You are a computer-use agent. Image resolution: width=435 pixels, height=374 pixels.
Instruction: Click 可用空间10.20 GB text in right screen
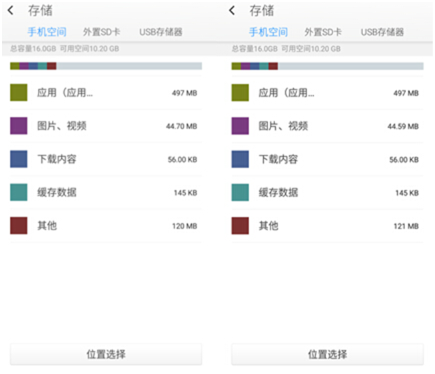(x=311, y=49)
